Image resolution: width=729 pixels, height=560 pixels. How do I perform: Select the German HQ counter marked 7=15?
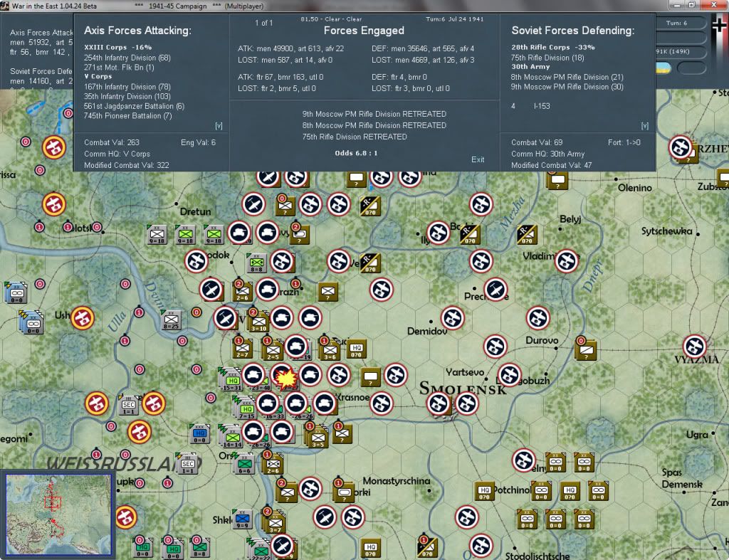246,409
